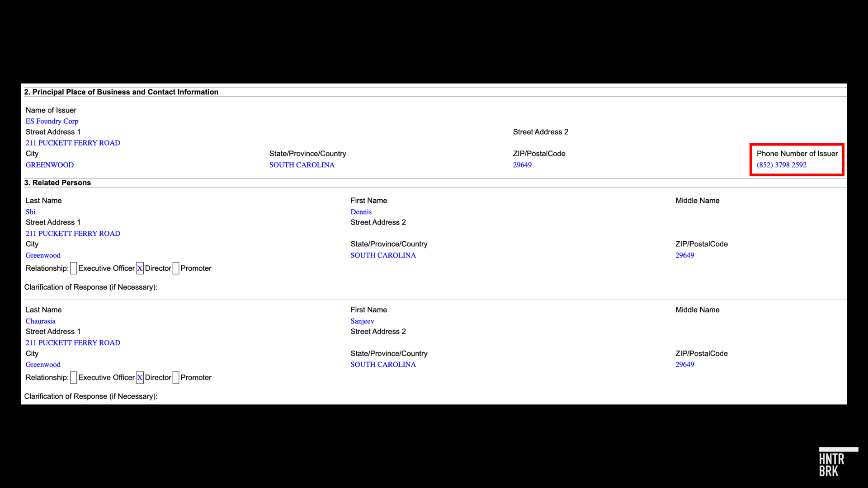Check Executive Officer box for Dennis Shi
This screenshot has height=488, width=868.
tap(74, 268)
